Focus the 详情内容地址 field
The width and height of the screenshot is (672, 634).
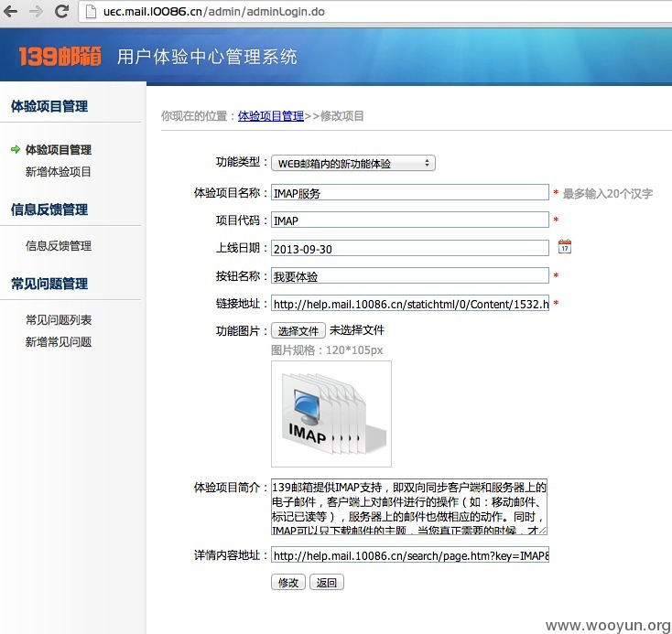[x=410, y=554]
